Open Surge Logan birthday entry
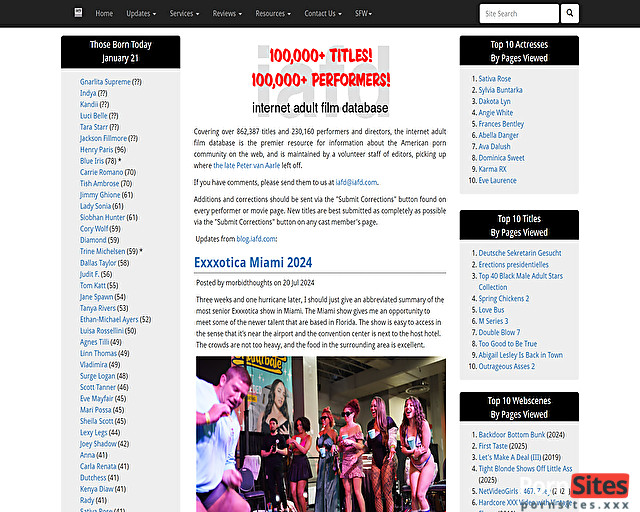This screenshot has height=512, width=640. [98, 376]
